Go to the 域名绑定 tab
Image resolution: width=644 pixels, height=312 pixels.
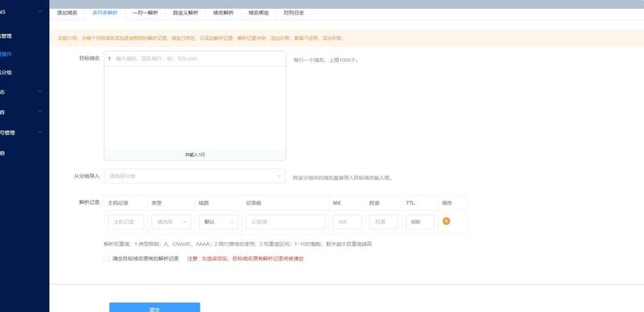point(258,13)
